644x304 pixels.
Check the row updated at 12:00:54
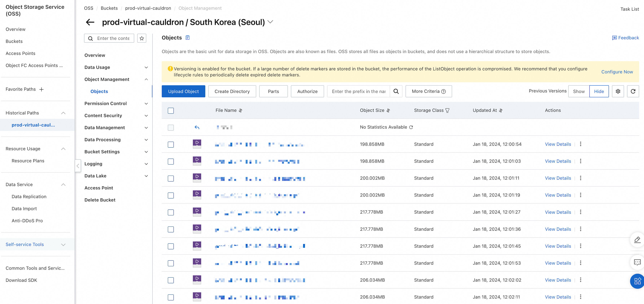(x=171, y=145)
